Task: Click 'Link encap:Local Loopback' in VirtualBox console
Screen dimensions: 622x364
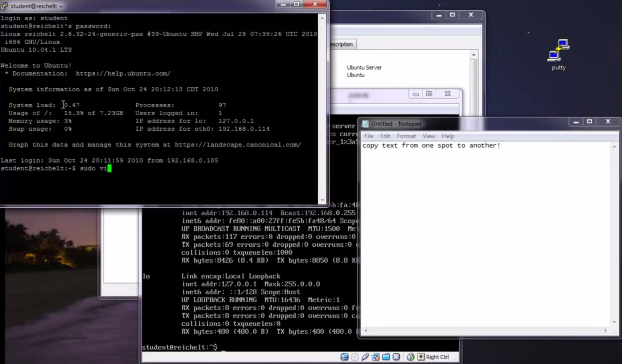Action: (x=231, y=276)
